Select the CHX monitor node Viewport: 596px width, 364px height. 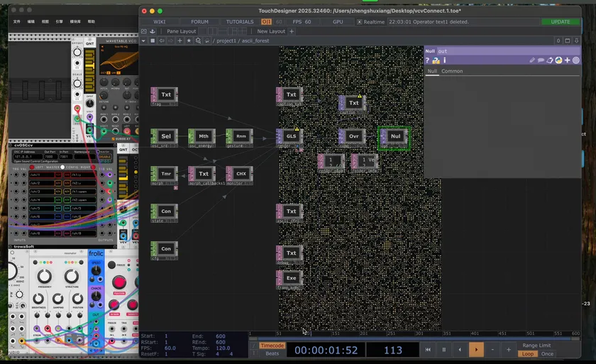tap(240, 174)
